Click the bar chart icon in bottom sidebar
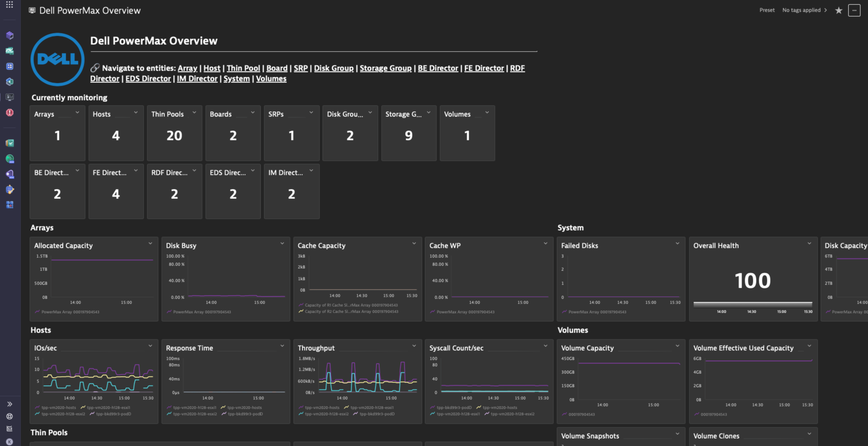 click(10, 428)
